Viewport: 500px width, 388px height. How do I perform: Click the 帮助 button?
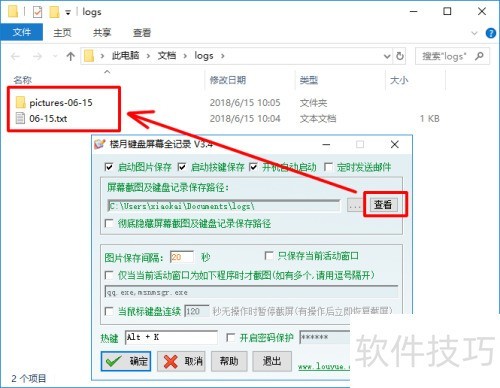[x=229, y=361]
